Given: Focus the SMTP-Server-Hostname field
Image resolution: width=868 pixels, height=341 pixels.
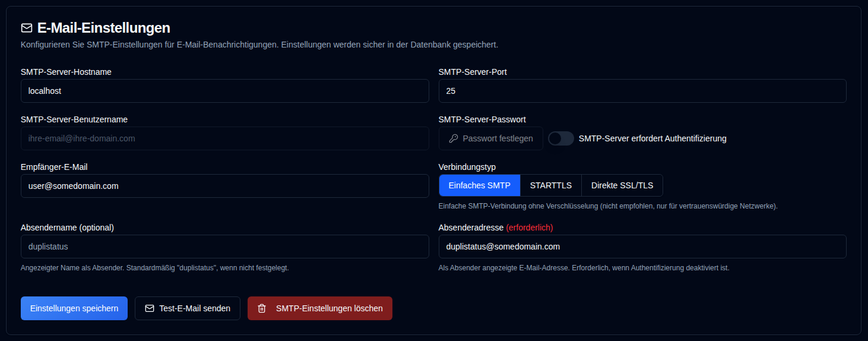Looking at the screenshot, I should pyautogui.click(x=225, y=91).
